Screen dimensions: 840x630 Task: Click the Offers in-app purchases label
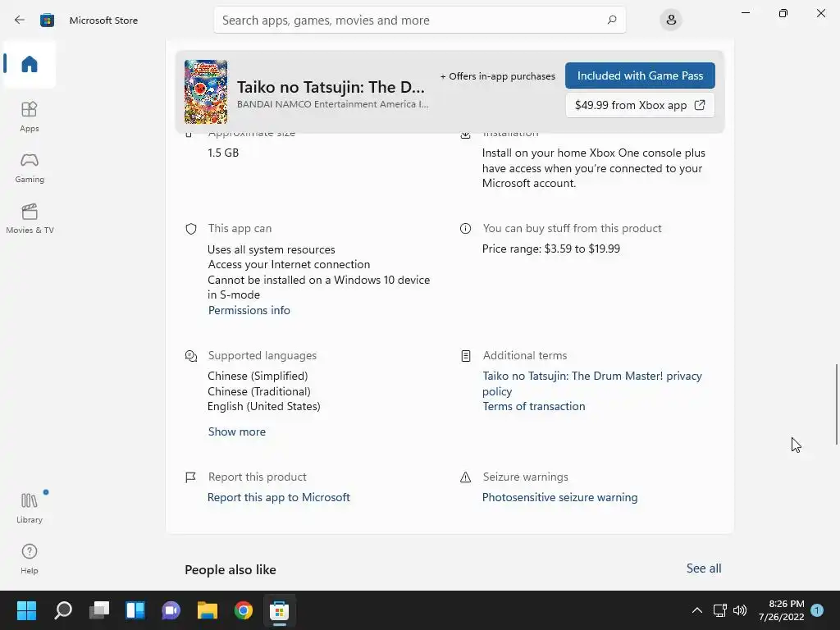[498, 76]
